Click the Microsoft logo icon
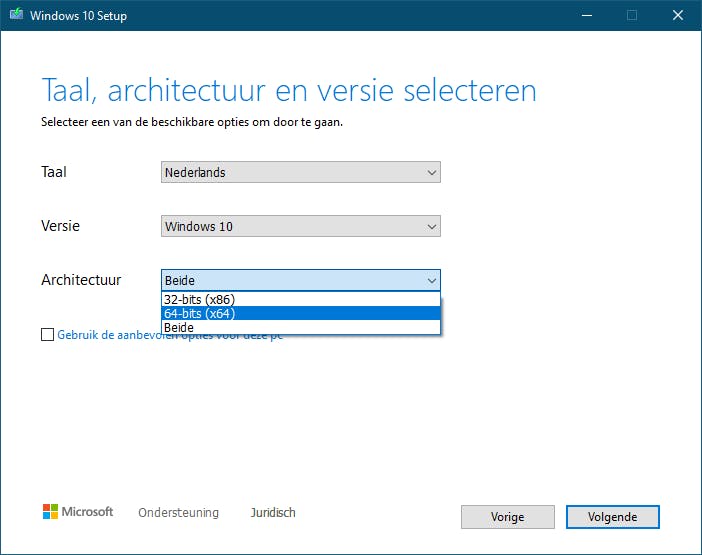Screen dimensions: 702x555 coord(50,512)
